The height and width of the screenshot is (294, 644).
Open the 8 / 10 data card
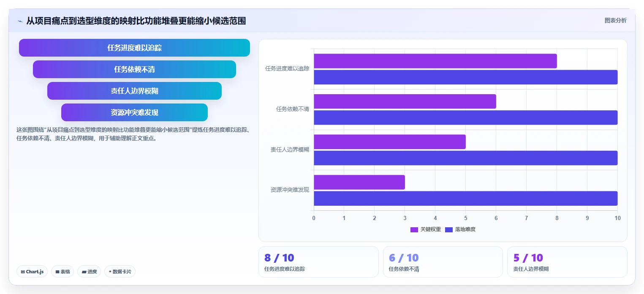pyautogui.click(x=318, y=262)
